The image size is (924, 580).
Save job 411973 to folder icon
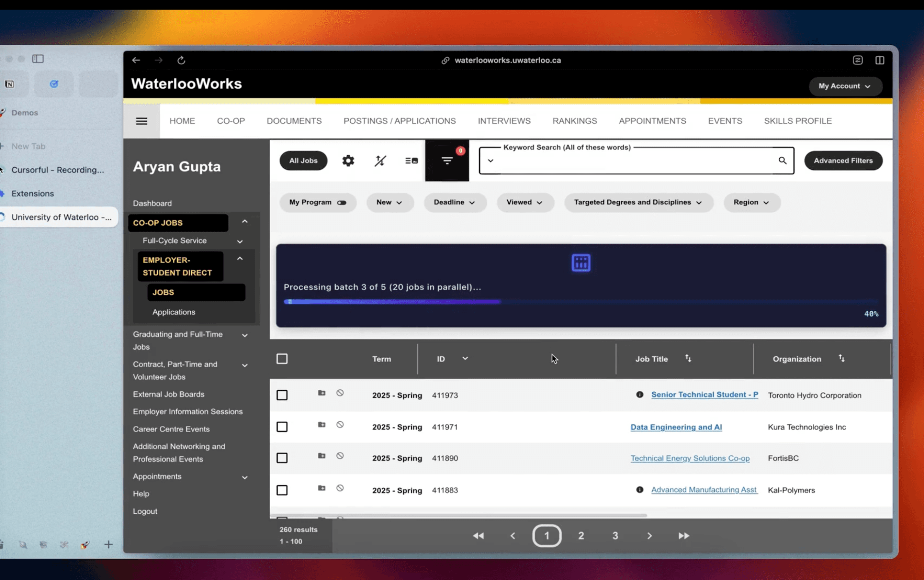click(x=321, y=393)
